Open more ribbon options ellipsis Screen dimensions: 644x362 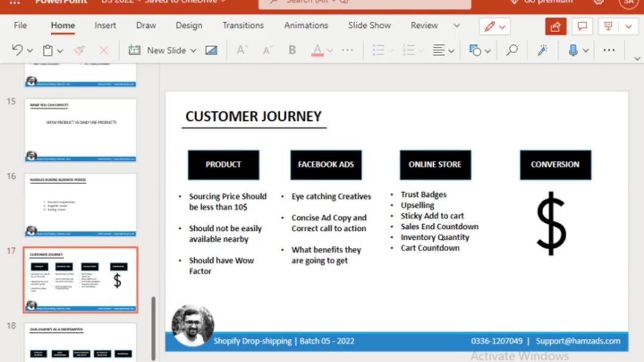point(609,50)
